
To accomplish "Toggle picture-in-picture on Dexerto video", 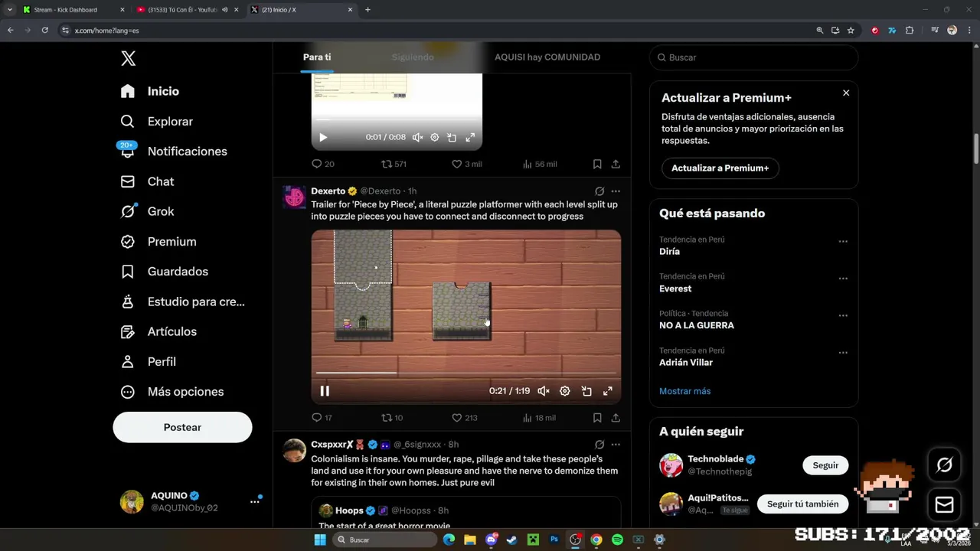I will click(586, 391).
